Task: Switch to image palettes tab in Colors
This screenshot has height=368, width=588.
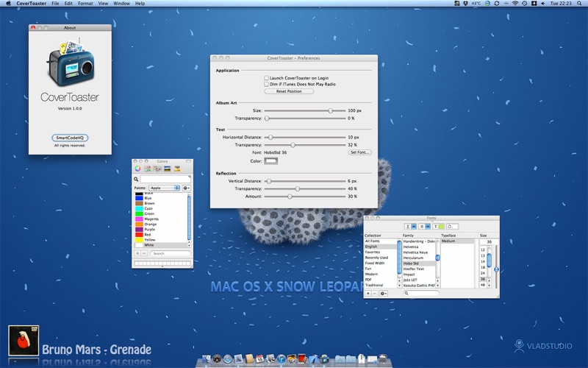Action: tap(168, 169)
